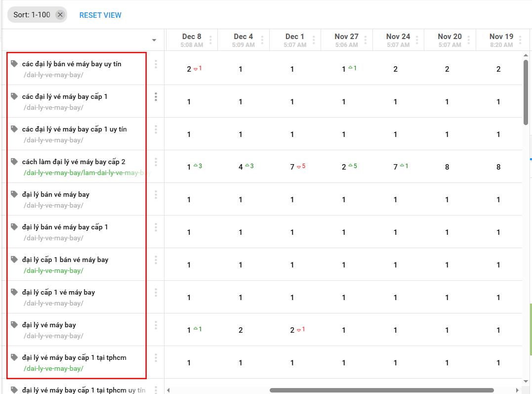Open Dec 4 column three-dot menu
This screenshot has height=394, width=532.
click(262, 40)
